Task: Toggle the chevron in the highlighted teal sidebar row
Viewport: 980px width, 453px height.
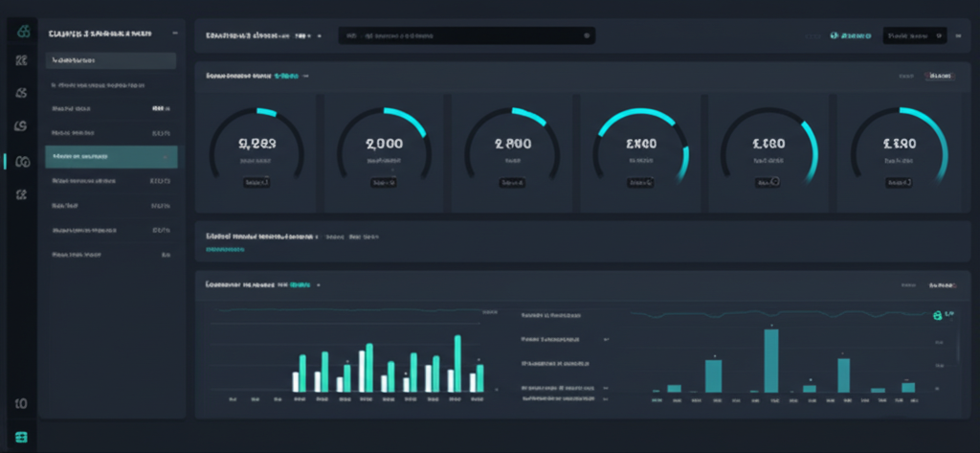Action: pyautogui.click(x=165, y=156)
